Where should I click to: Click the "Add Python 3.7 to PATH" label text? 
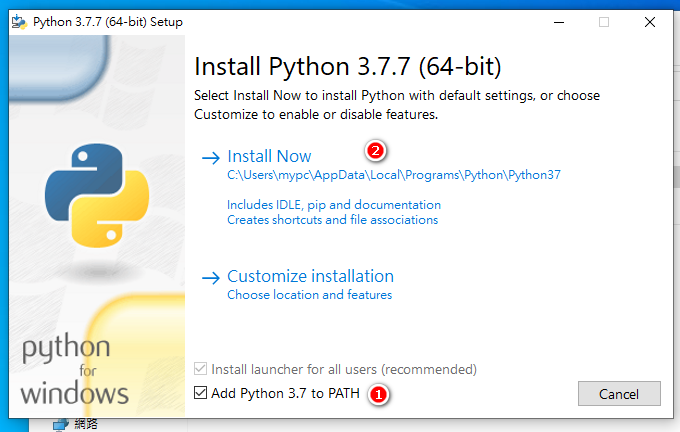[285, 393]
